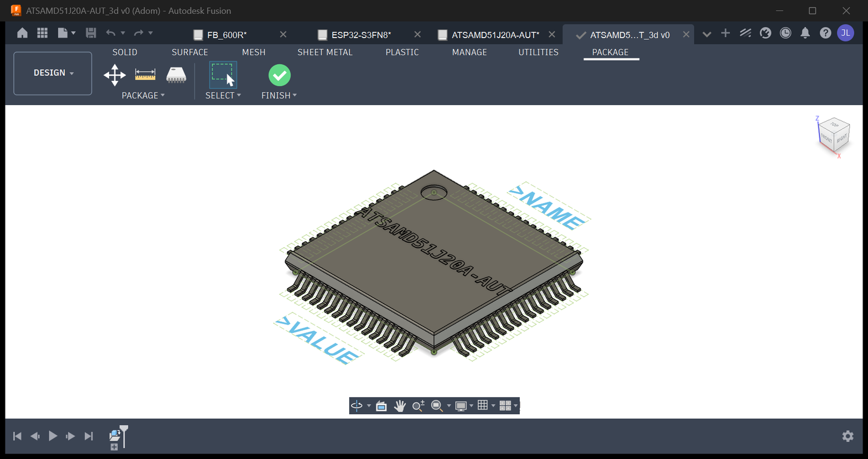Open the Job Status clock icon
The height and width of the screenshot is (459, 868).
coord(786,33)
